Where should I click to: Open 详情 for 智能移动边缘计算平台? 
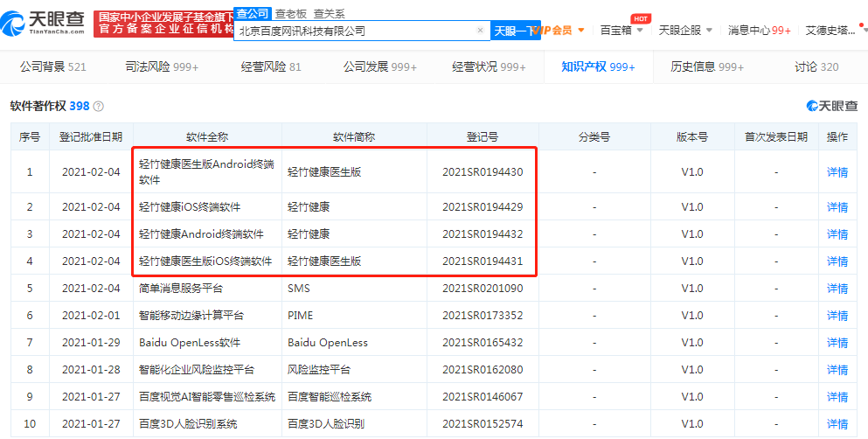pos(837,316)
